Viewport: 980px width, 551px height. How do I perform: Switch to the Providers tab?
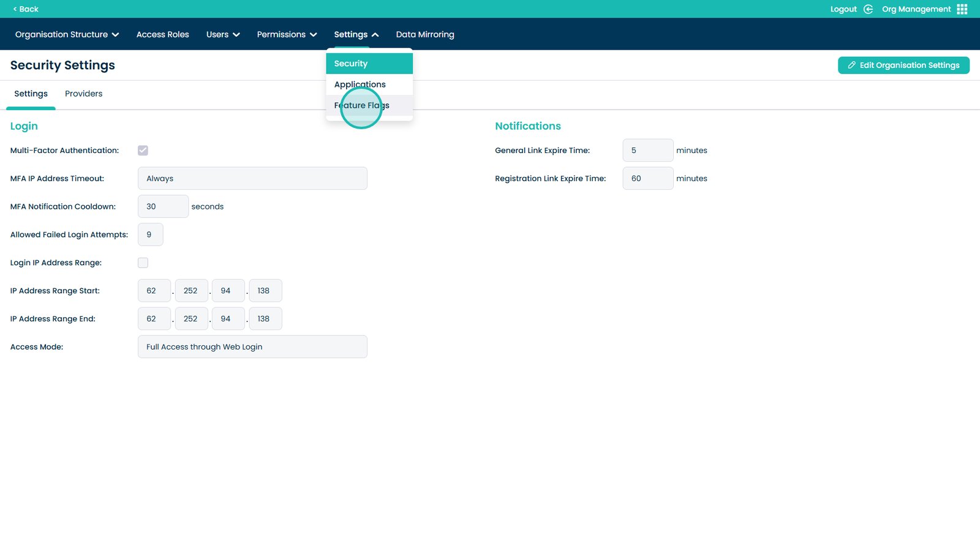[83, 94]
